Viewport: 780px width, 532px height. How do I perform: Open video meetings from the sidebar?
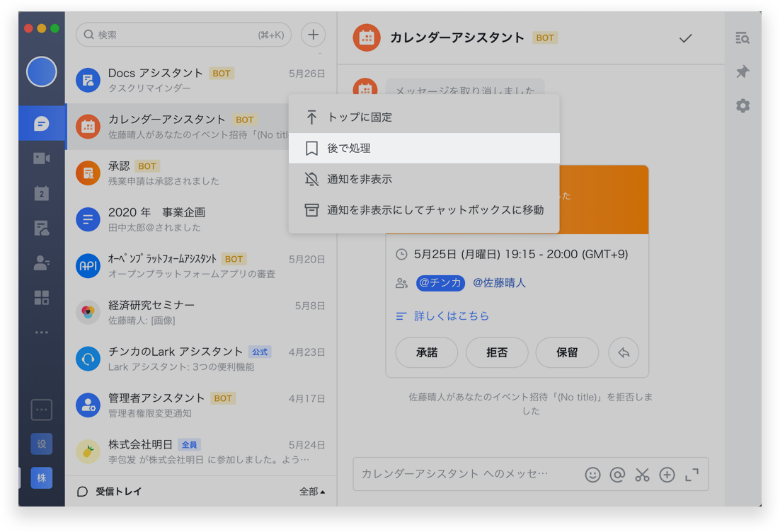[x=42, y=158]
